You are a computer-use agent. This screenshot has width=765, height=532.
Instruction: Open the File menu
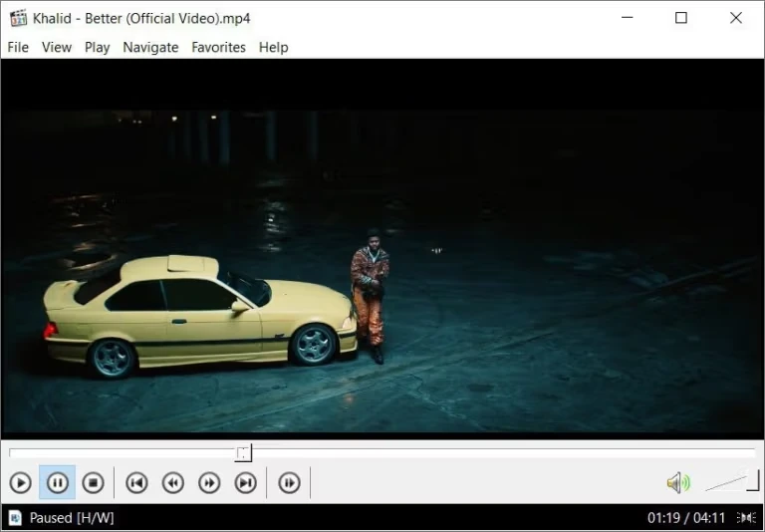[18, 47]
